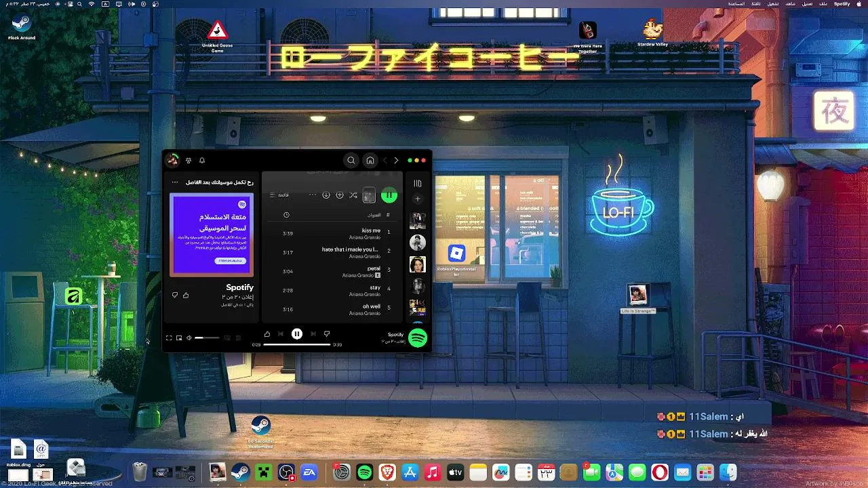Open Apple TV from the Dock
This screenshot has width=868, height=488.
pyautogui.click(x=456, y=472)
